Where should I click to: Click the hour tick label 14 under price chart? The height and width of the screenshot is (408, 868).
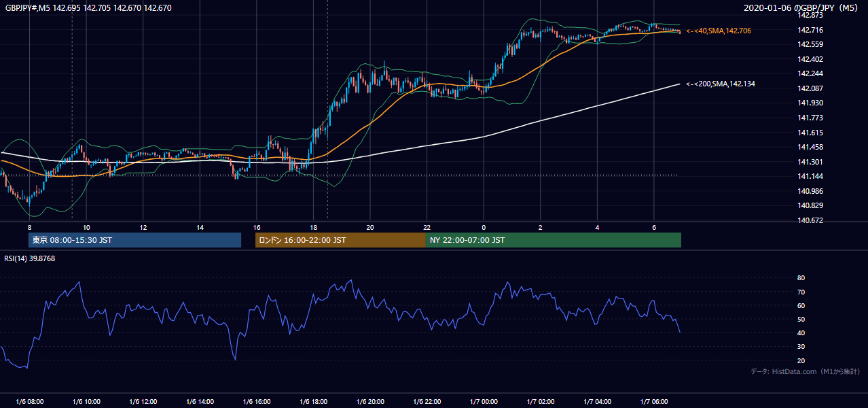(200, 227)
